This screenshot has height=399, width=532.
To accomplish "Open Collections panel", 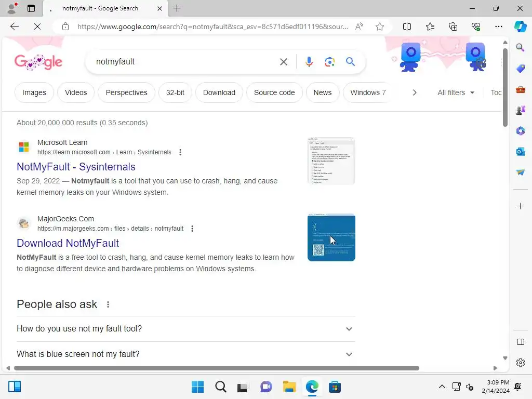I will [x=453, y=26].
